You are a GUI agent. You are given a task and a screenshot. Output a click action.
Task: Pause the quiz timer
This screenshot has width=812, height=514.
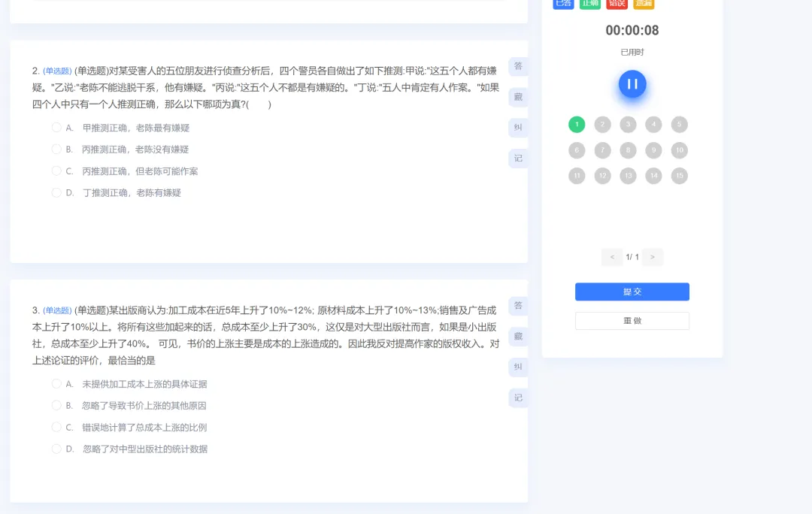[632, 84]
